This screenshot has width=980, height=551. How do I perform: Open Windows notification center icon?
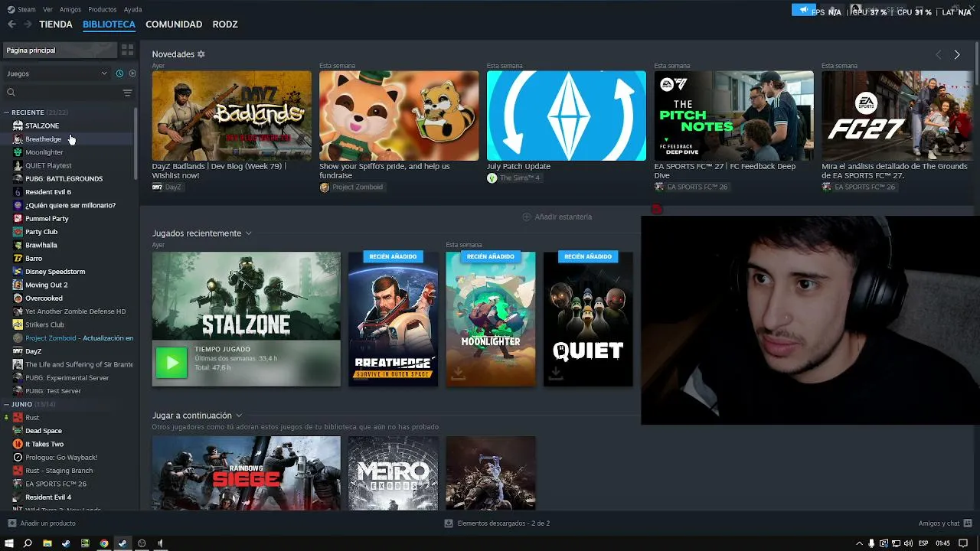(963, 543)
